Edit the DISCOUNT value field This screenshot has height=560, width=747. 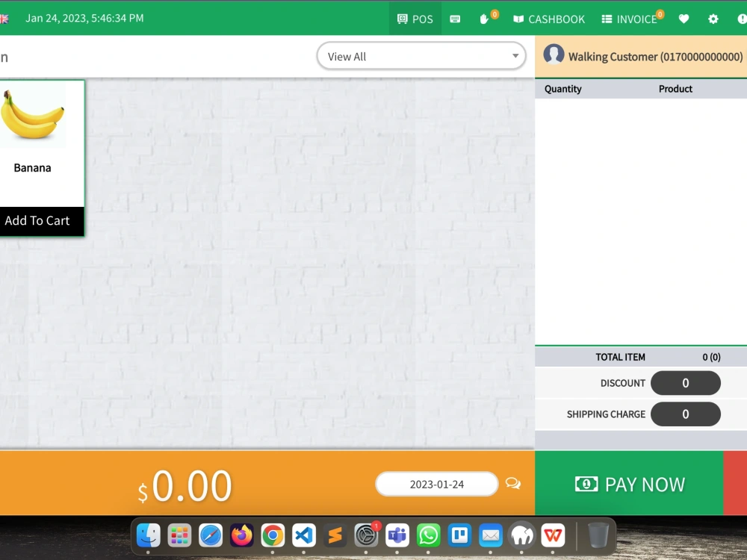686,383
